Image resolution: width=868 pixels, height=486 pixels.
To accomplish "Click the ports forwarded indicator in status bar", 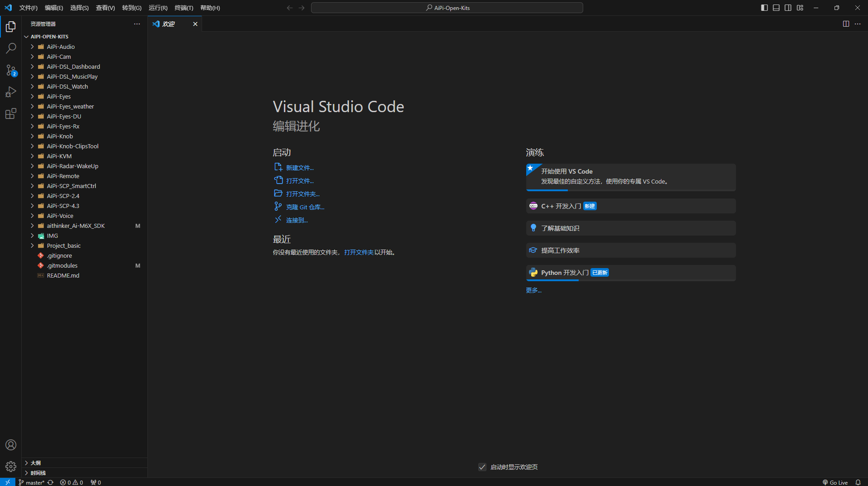I will click(x=96, y=482).
